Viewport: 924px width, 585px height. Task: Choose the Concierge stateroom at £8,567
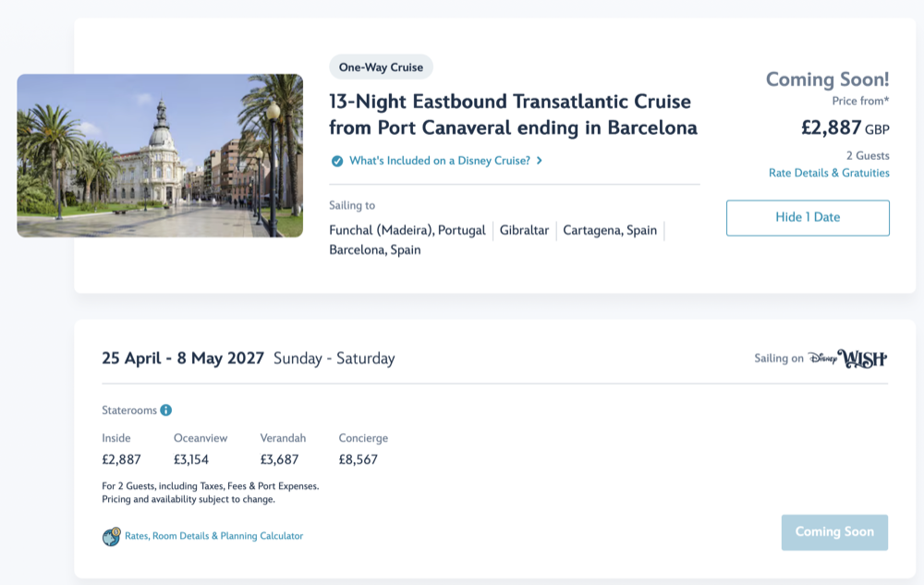coord(359,459)
